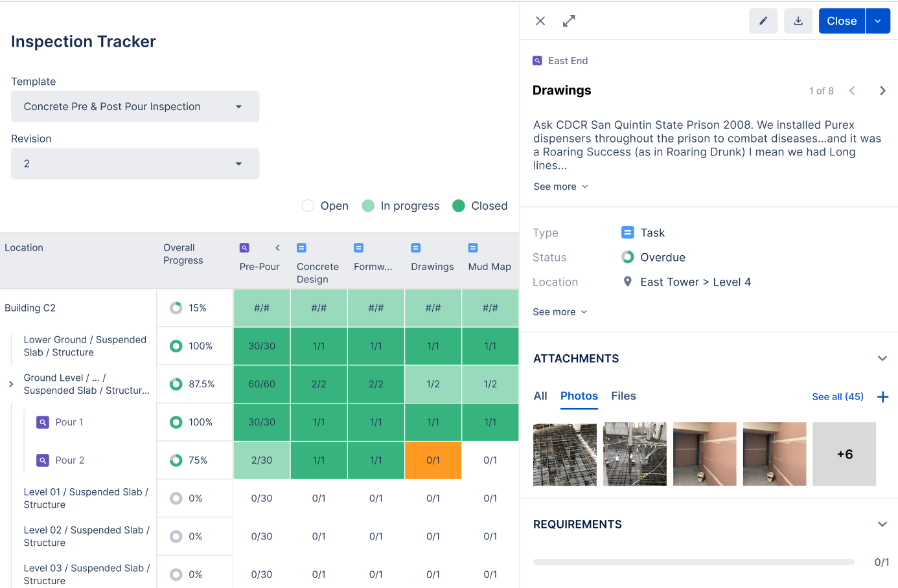Add attachment with plus icon
Screen dimensions: 898x588
[882, 397]
